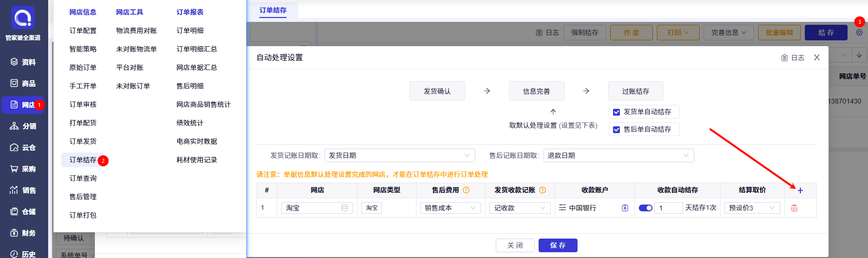Click the 批量编辑 button
This screenshot has height=258, width=868.
point(779,33)
